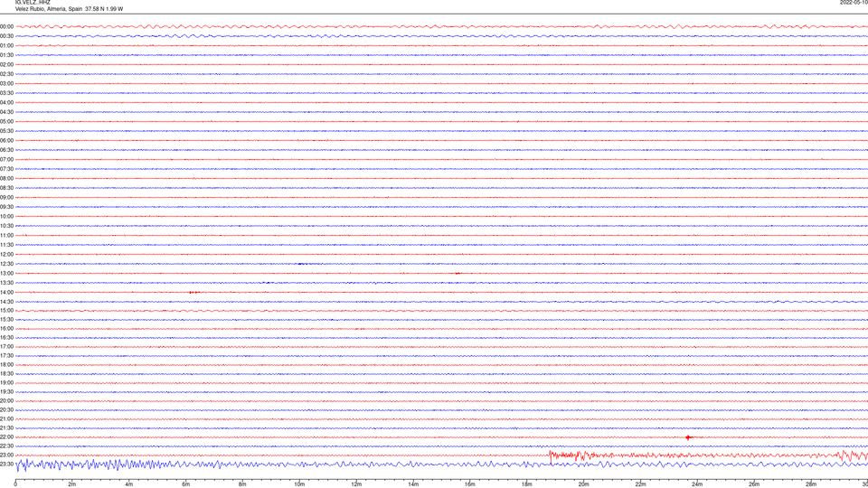Click the red burst on the 22:00 trace
Viewport: 868px width, 488px height.
point(689,437)
